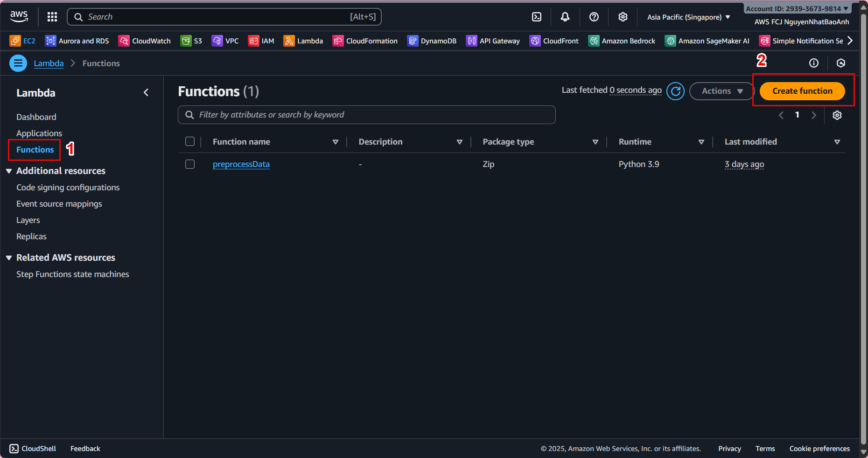Open the Account ID dropdown
Image resolution: width=868 pixels, height=458 pixels.
[x=797, y=8]
